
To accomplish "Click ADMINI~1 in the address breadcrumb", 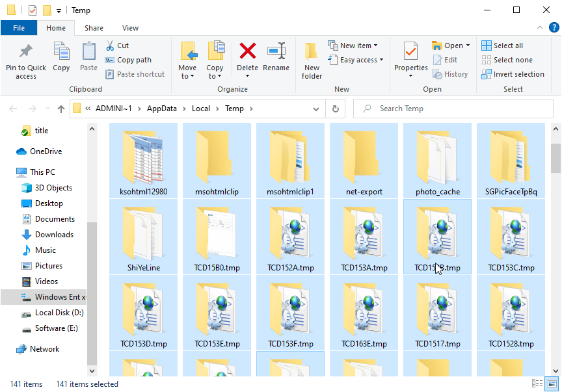I will [x=114, y=109].
